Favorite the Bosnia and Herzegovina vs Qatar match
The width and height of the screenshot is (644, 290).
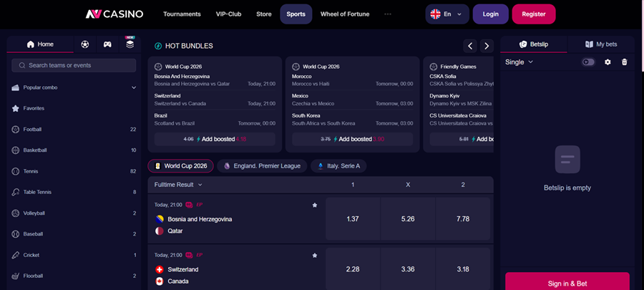pyautogui.click(x=315, y=205)
